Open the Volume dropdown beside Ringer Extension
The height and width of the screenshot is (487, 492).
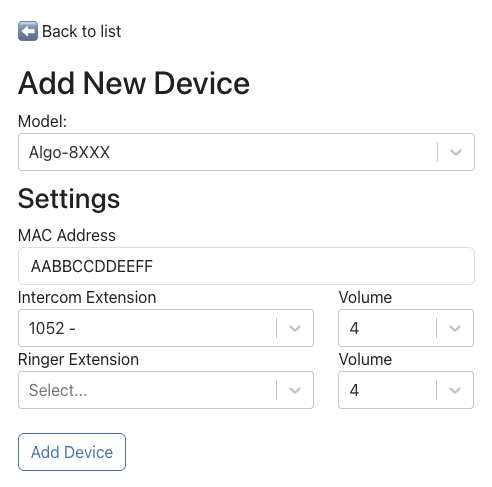406,390
